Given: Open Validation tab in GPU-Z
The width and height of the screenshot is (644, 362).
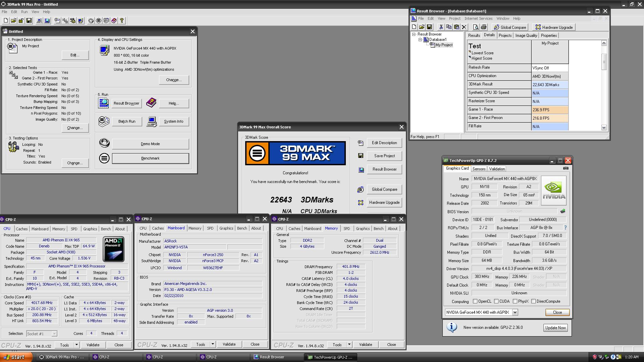Looking at the screenshot, I should [497, 169].
